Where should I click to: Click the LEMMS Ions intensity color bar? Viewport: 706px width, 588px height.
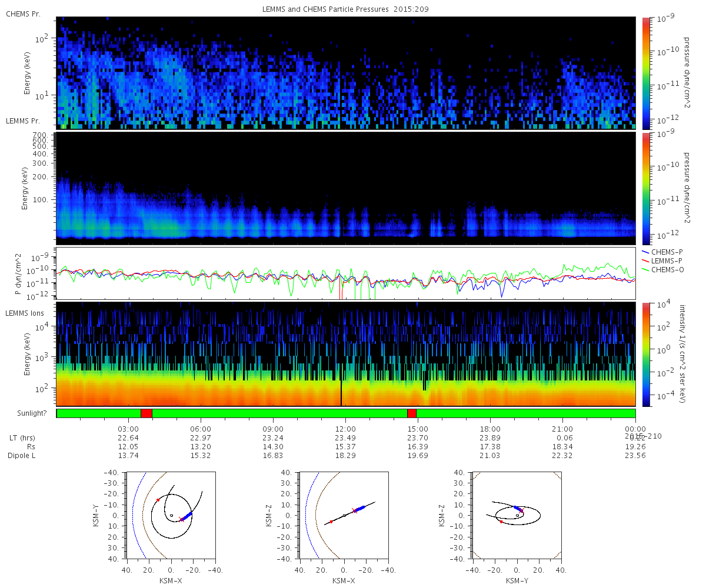[x=647, y=355]
